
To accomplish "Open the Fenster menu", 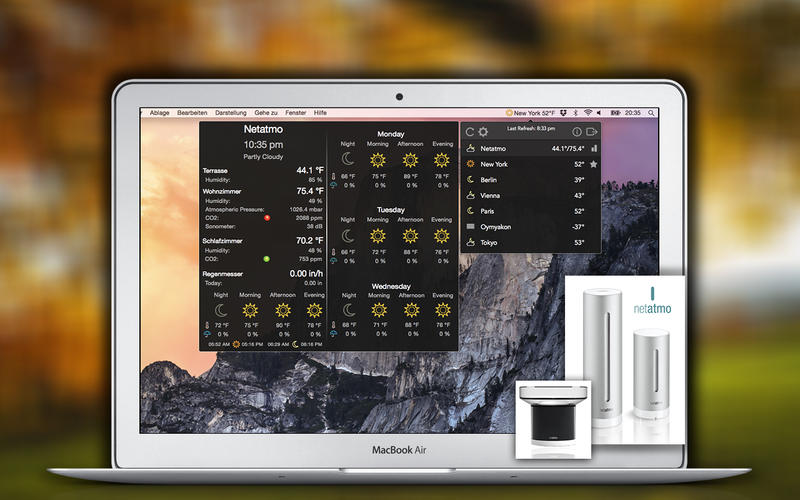I will 295,113.
